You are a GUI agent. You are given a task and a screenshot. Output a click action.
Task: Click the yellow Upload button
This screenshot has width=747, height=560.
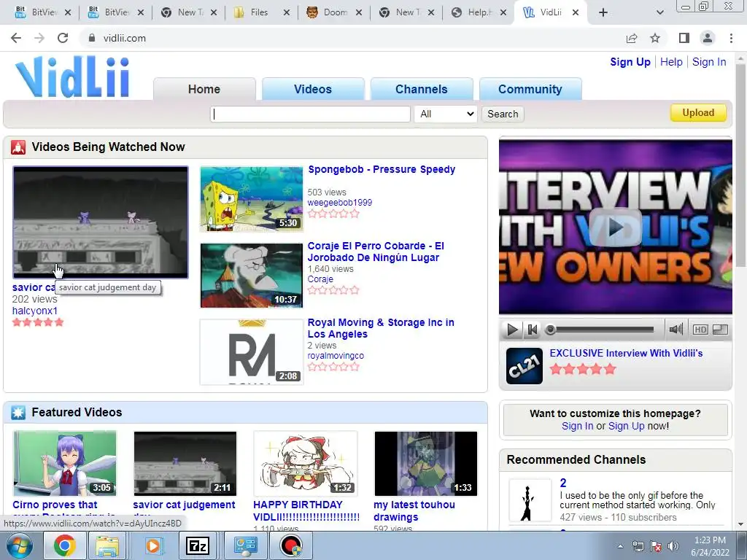pos(698,113)
